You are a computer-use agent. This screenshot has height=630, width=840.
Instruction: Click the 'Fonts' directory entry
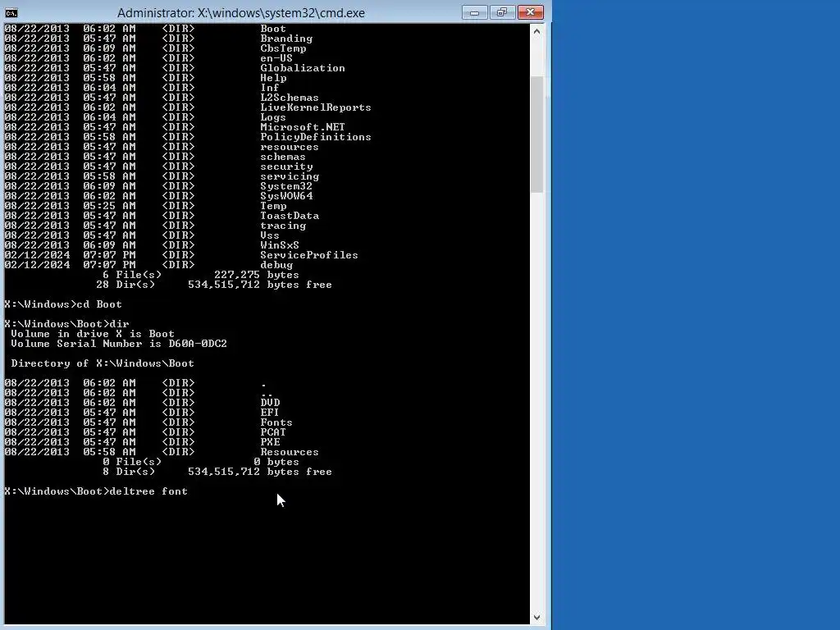[x=276, y=422]
